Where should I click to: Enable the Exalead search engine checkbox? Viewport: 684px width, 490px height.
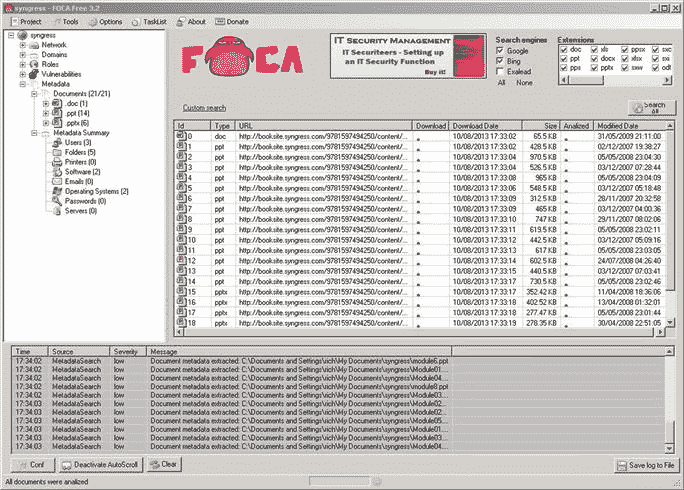coord(500,72)
